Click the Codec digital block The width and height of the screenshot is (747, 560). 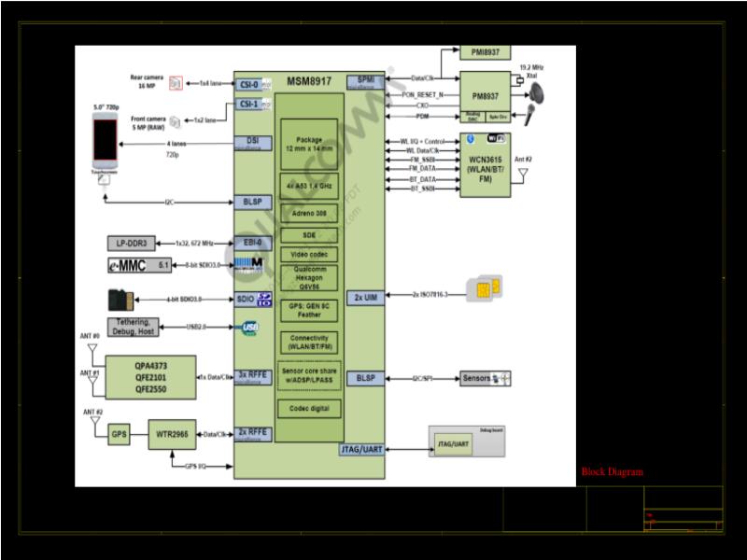click(309, 409)
